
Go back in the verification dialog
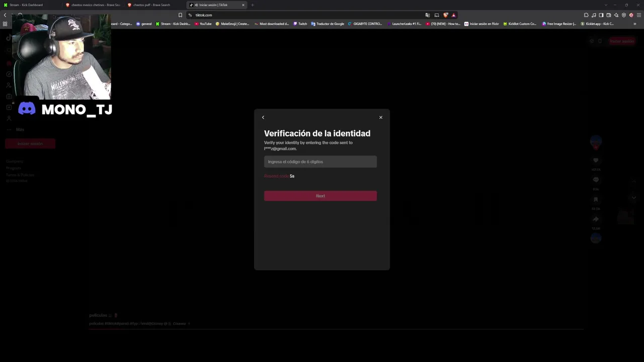tap(263, 117)
